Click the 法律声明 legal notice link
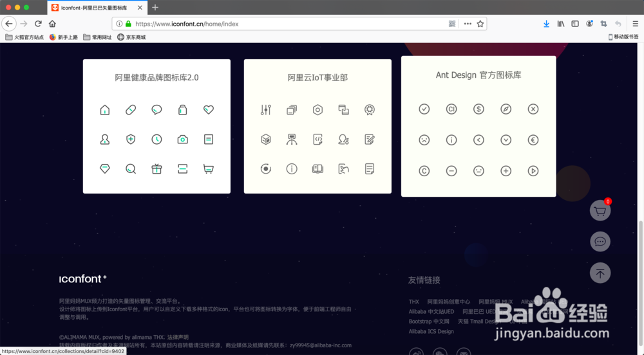The height and width of the screenshot is (355, 644). pos(178,338)
